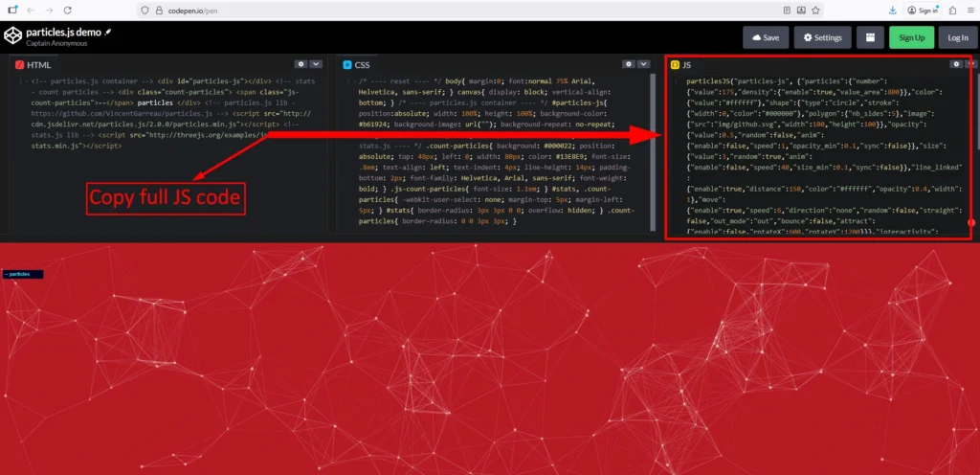Open browser downloads arrow icon

pyautogui.click(x=893, y=10)
